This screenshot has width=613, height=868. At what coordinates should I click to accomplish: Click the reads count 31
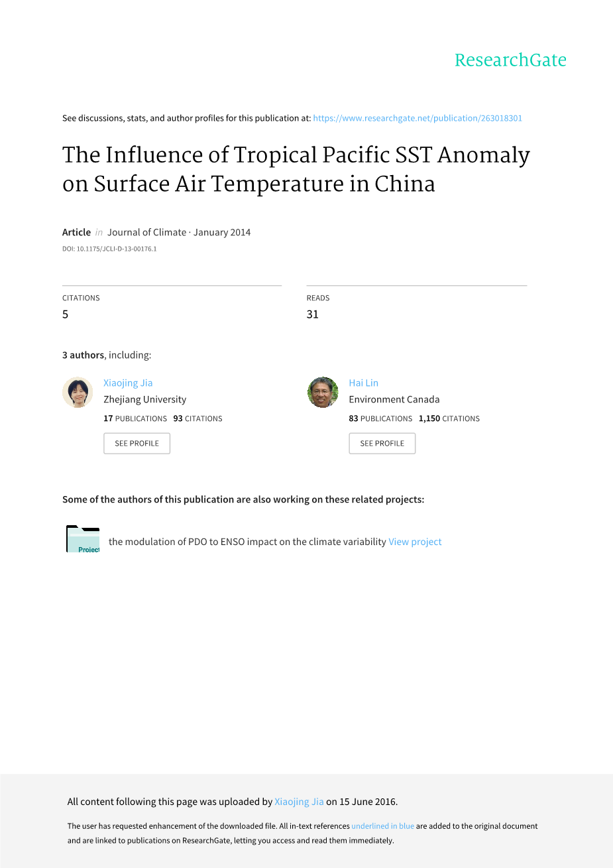[x=312, y=314]
